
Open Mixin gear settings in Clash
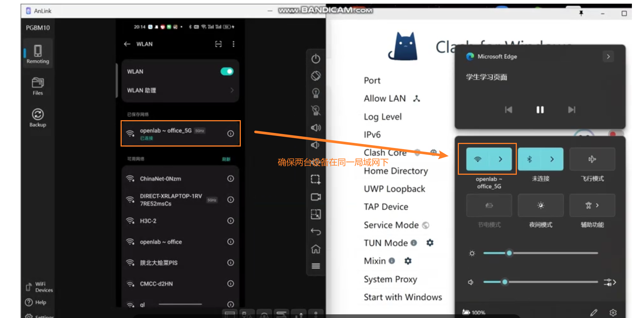408,261
